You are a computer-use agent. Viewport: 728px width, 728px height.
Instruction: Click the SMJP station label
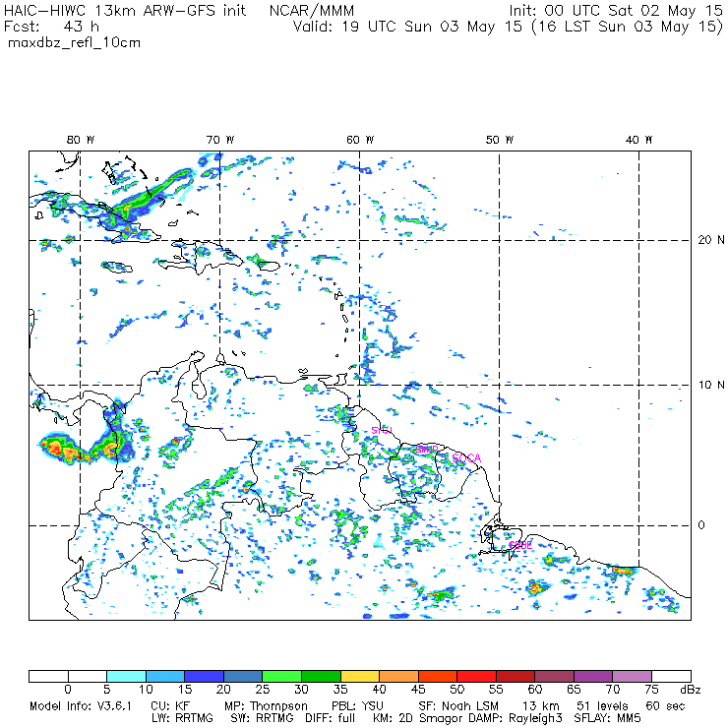coord(427,450)
